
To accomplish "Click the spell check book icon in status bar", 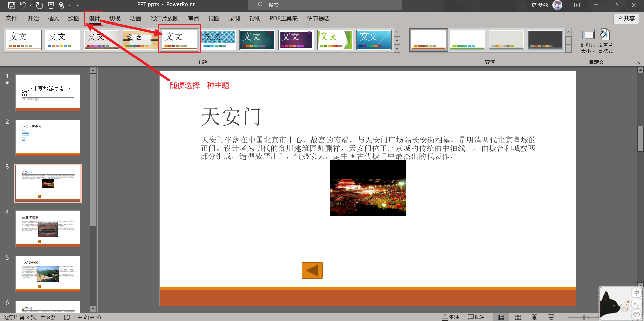I will 67,317.
